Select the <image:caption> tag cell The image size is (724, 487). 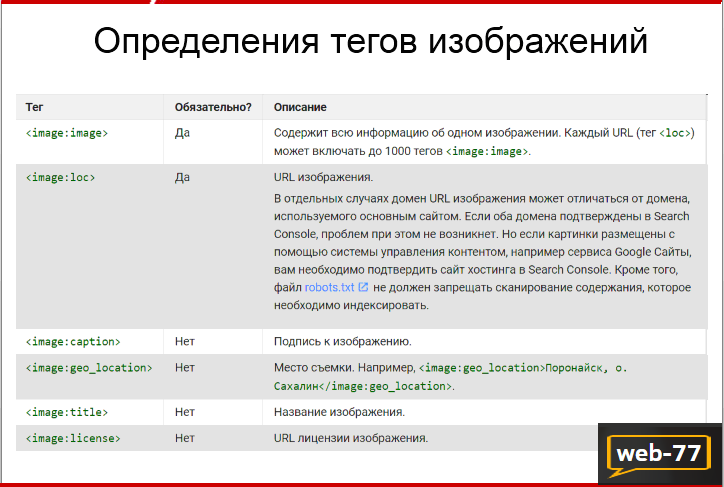tap(73, 342)
